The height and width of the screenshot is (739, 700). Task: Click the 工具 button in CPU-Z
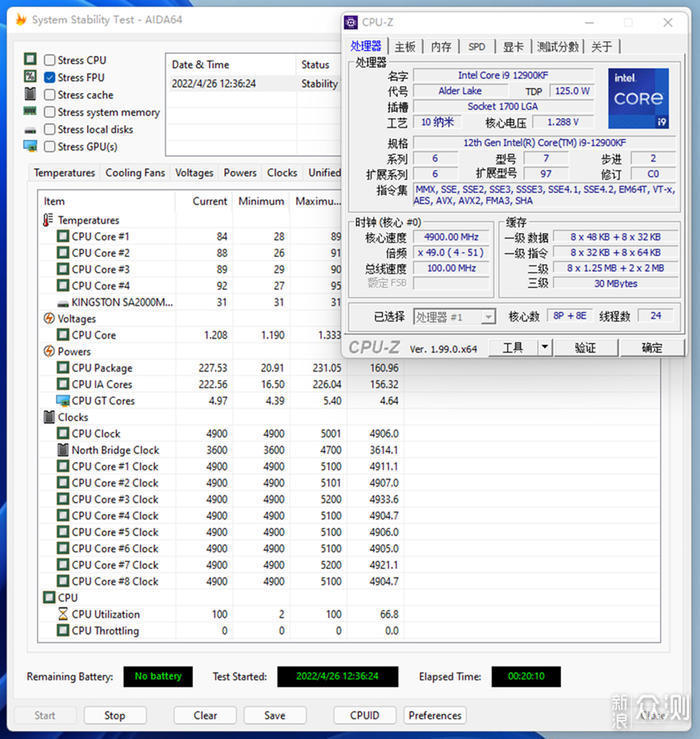coord(513,348)
